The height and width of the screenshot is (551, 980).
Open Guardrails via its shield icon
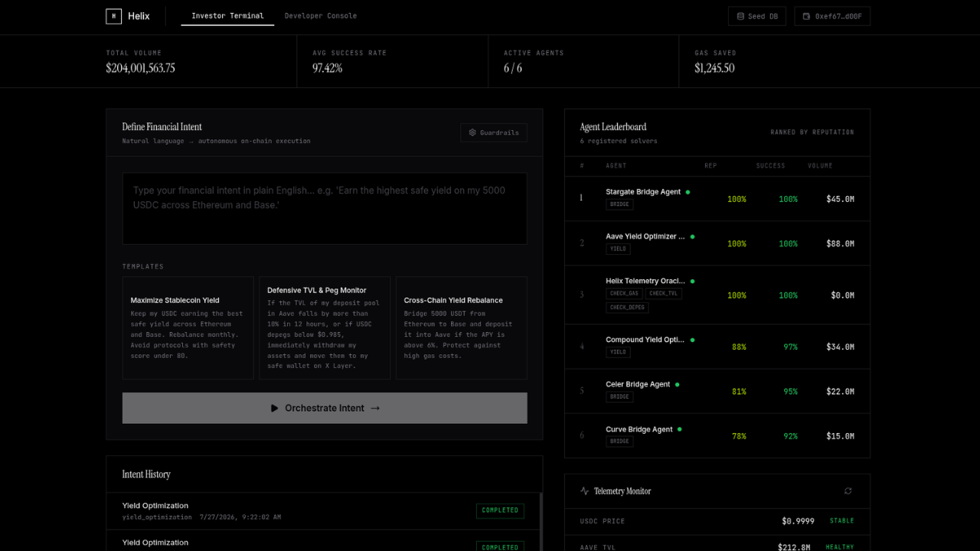point(472,133)
